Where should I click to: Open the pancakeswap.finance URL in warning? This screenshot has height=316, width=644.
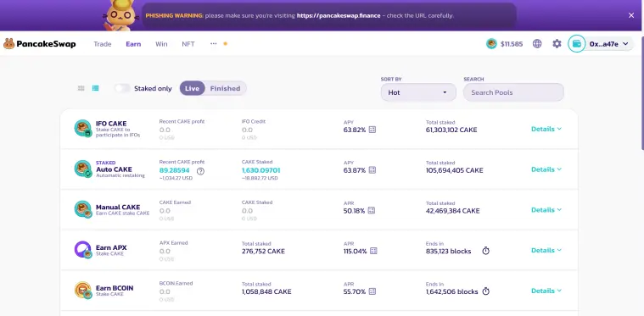coord(339,15)
